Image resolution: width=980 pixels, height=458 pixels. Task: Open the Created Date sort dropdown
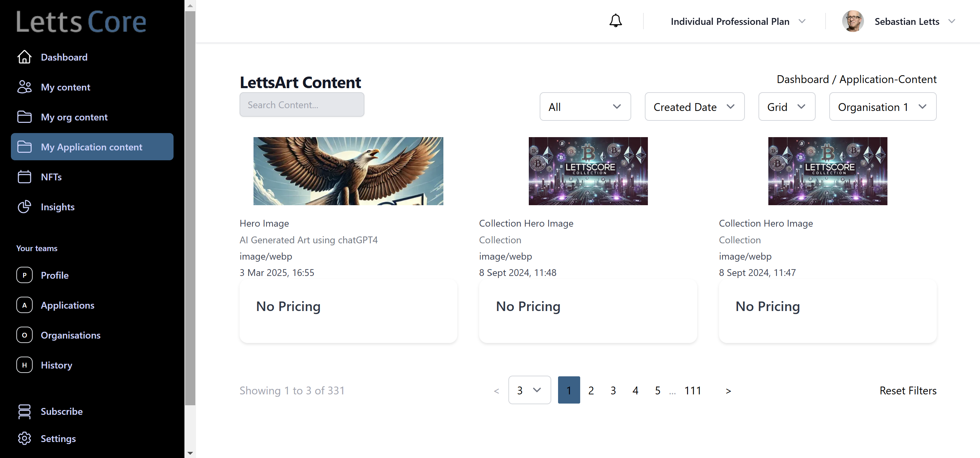point(694,107)
